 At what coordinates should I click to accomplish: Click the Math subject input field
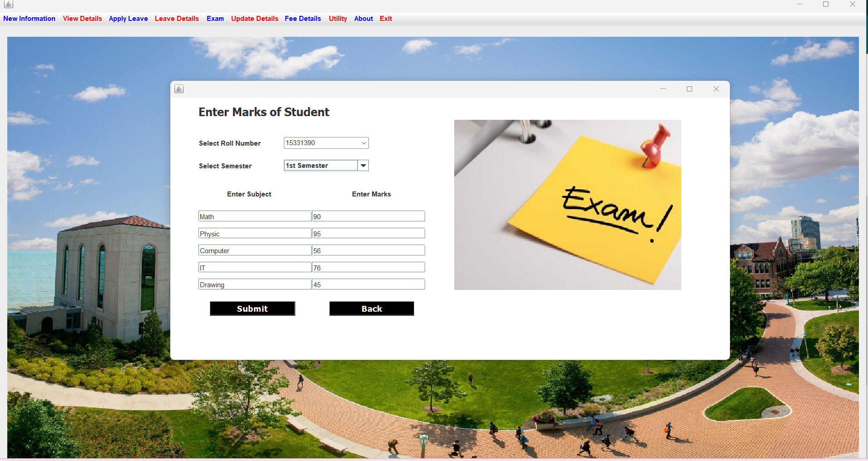click(x=254, y=216)
